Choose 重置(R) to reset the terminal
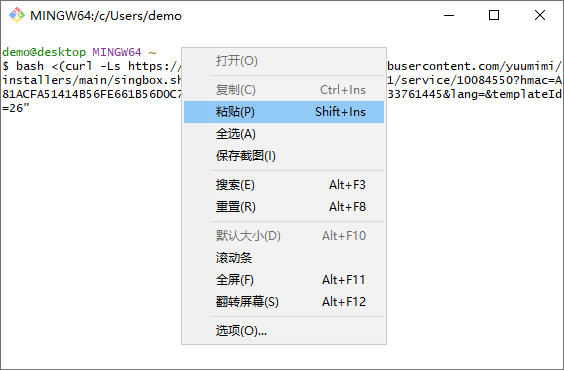 tap(284, 207)
